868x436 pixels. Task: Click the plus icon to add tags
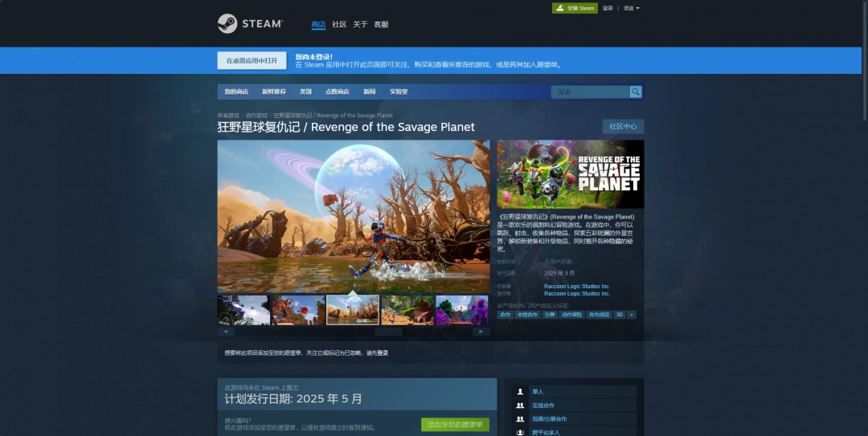[632, 315]
